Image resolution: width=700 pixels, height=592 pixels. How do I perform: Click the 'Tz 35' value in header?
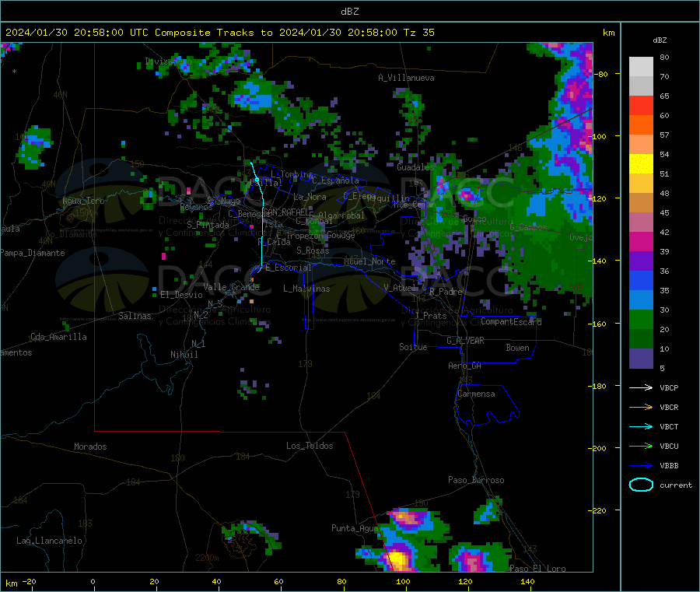418,33
